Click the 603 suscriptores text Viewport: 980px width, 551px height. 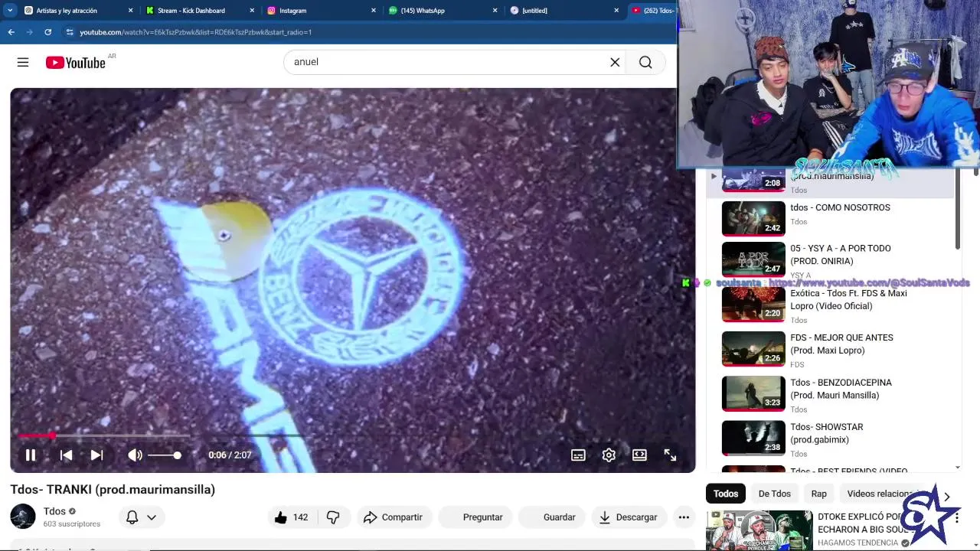72,524
